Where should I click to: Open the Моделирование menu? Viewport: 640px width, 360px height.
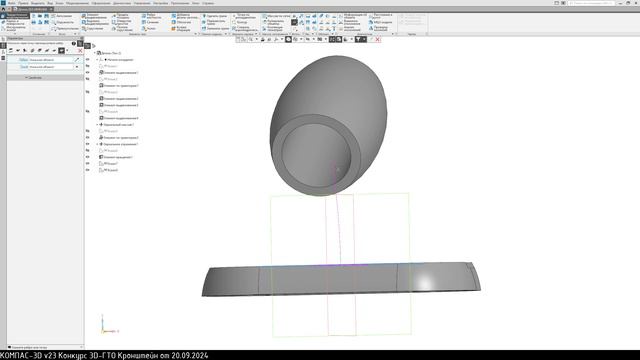(78, 3)
